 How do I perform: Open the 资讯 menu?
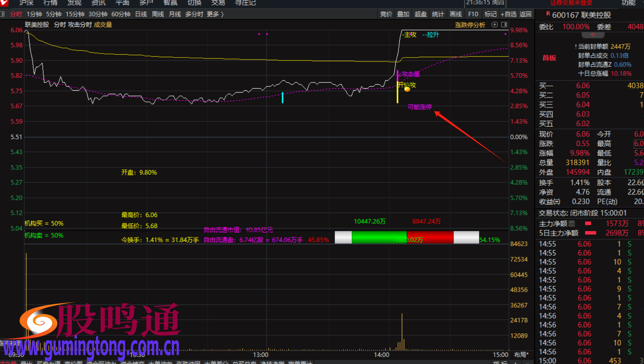tap(98, 3)
